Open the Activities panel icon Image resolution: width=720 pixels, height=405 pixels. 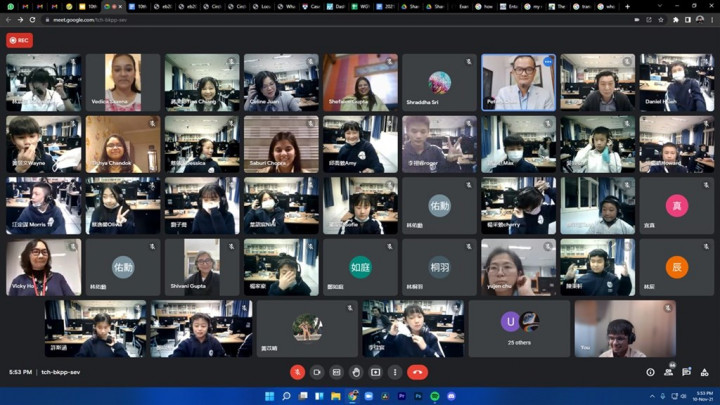coord(704,372)
